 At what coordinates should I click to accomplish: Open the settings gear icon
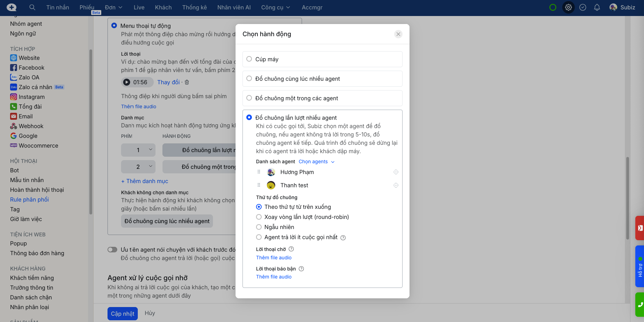pos(568,7)
